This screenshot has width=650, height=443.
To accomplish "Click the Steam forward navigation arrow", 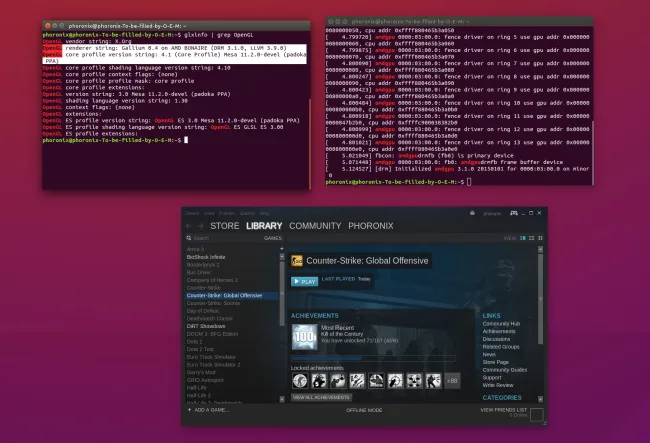I will tap(200, 226).
